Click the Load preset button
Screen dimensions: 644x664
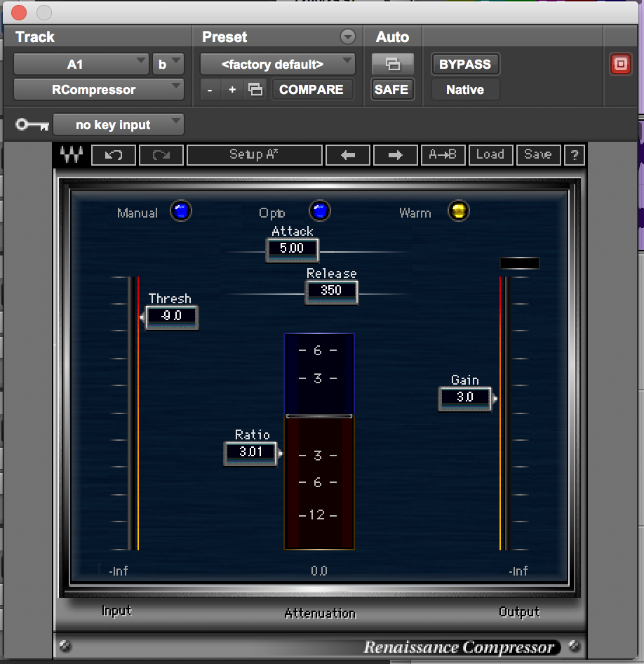(490, 155)
